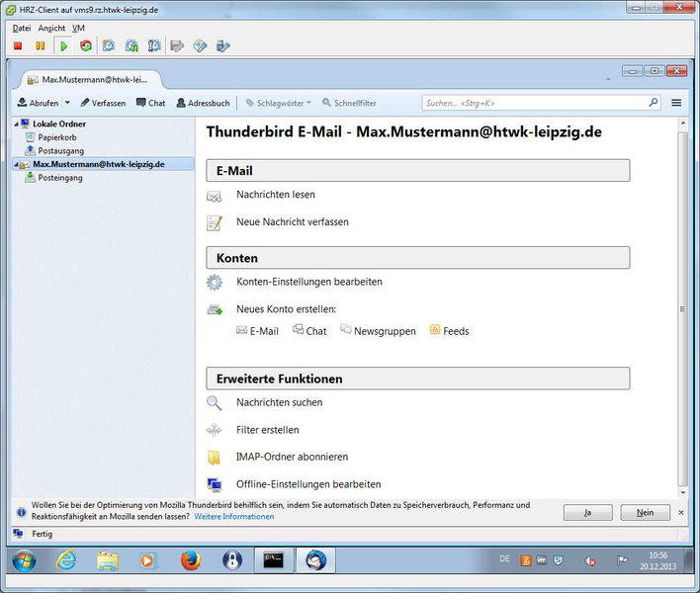
Task: Click the online status icon in status bar
Action: [x=19, y=534]
